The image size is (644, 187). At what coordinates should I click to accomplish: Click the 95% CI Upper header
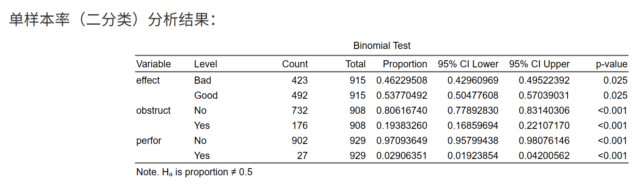pos(539,64)
